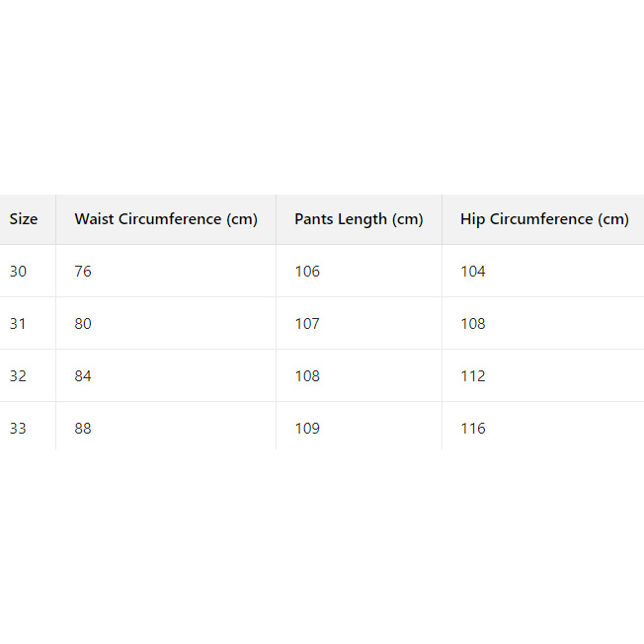Click waist value 88
Viewport: 644px width, 644px height.
pos(83,429)
